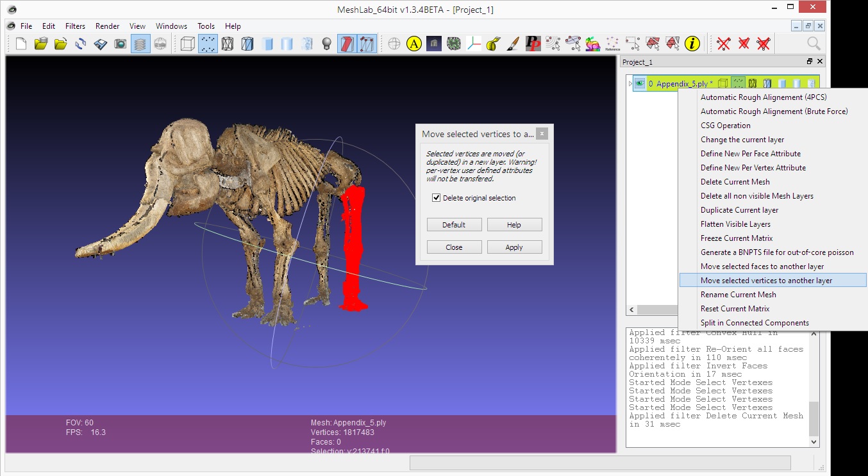Select the Measuring tape tool
The width and height of the screenshot is (868, 476).
coord(493,44)
